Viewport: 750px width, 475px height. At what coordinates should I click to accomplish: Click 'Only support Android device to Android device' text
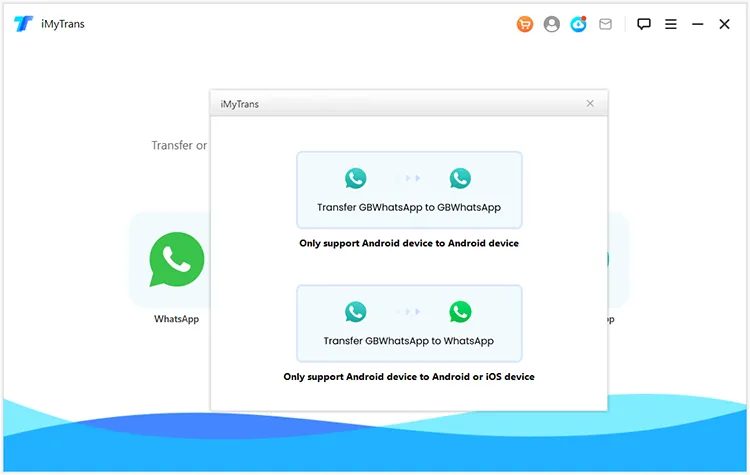[409, 243]
